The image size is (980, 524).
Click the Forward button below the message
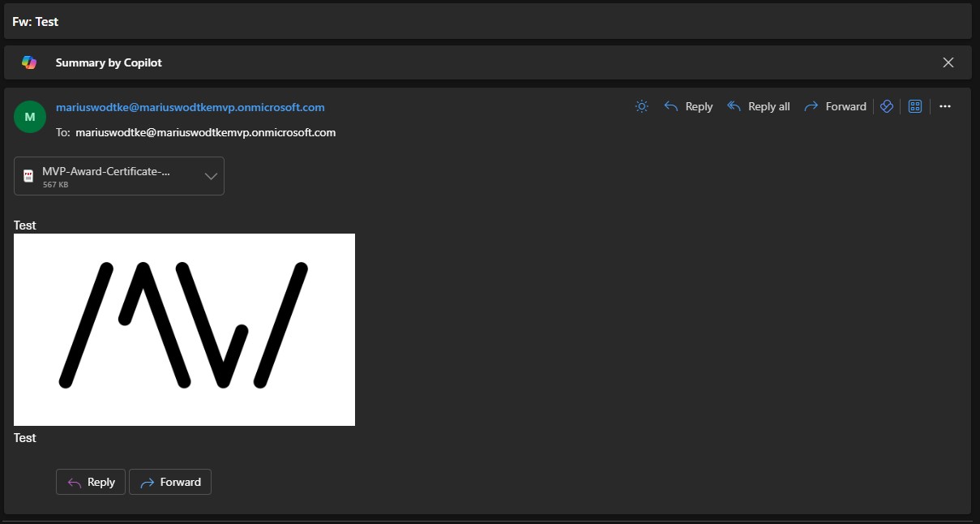coord(169,482)
